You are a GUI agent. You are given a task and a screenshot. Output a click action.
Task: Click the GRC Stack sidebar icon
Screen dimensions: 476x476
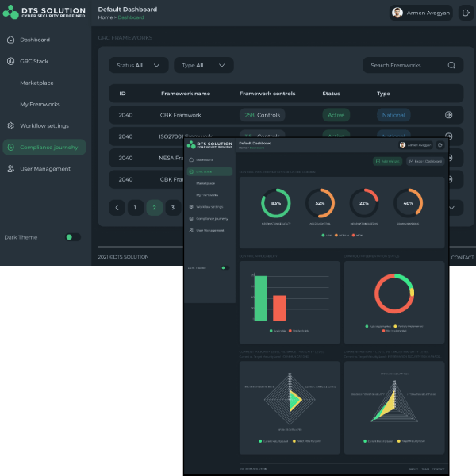click(10, 61)
